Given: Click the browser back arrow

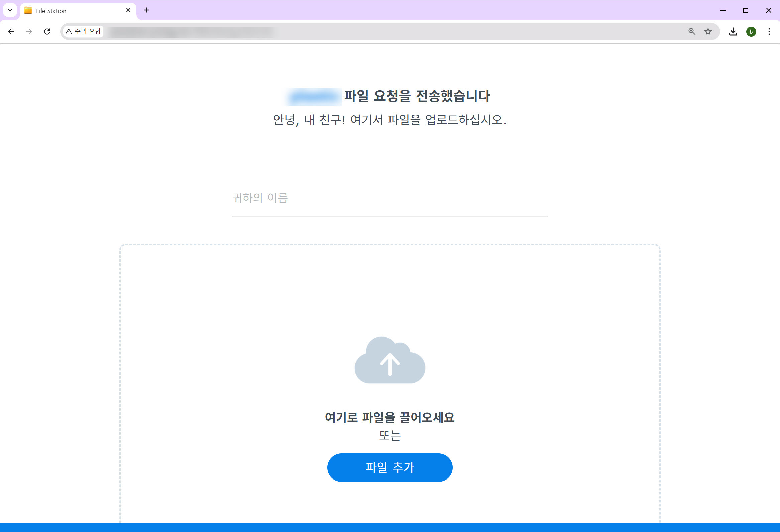Looking at the screenshot, I should pyautogui.click(x=11, y=31).
